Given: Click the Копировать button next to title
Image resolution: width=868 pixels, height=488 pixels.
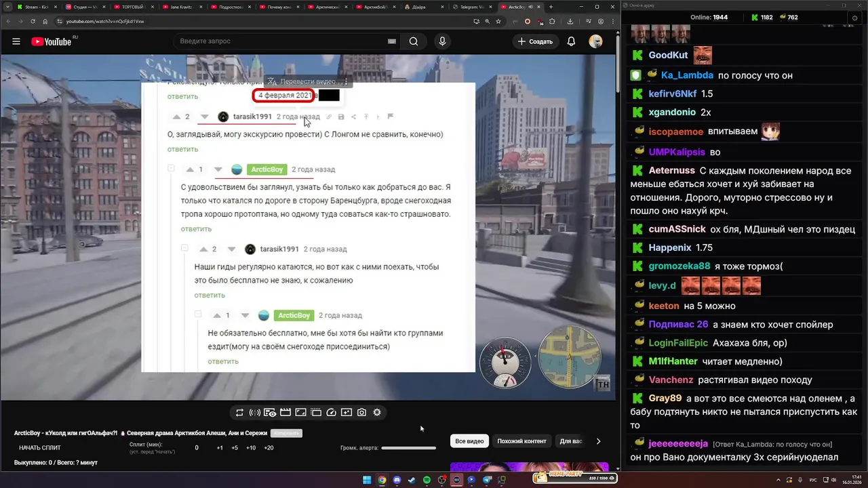Looking at the screenshot, I should click(285, 433).
